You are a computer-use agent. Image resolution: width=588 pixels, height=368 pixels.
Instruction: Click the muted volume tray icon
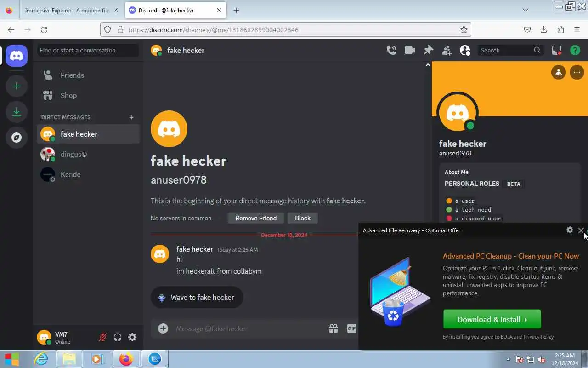coord(542,359)
